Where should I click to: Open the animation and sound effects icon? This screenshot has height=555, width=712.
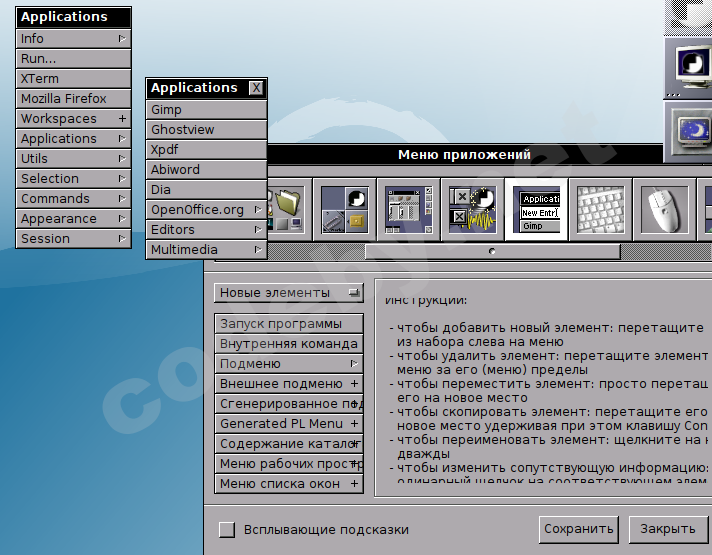click(x=473, y=209)
